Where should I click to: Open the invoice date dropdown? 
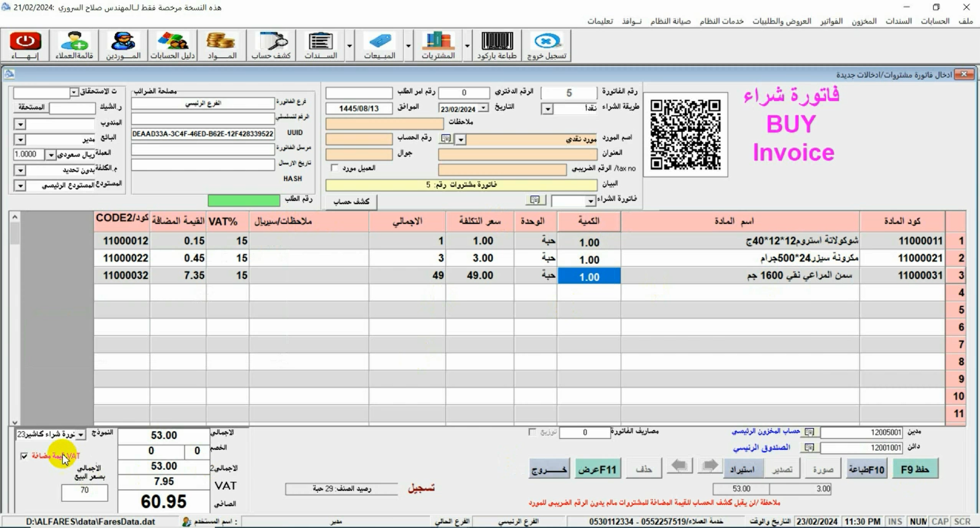click(x=483, y=108)
